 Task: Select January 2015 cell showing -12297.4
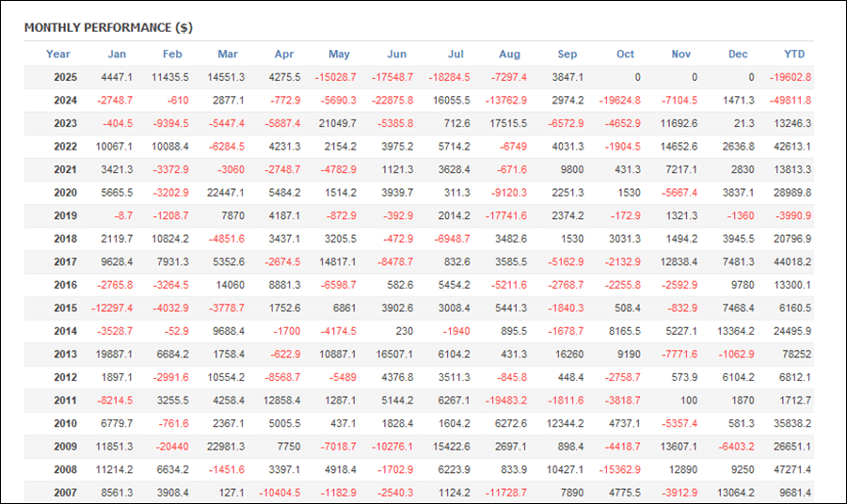(112, 307)
